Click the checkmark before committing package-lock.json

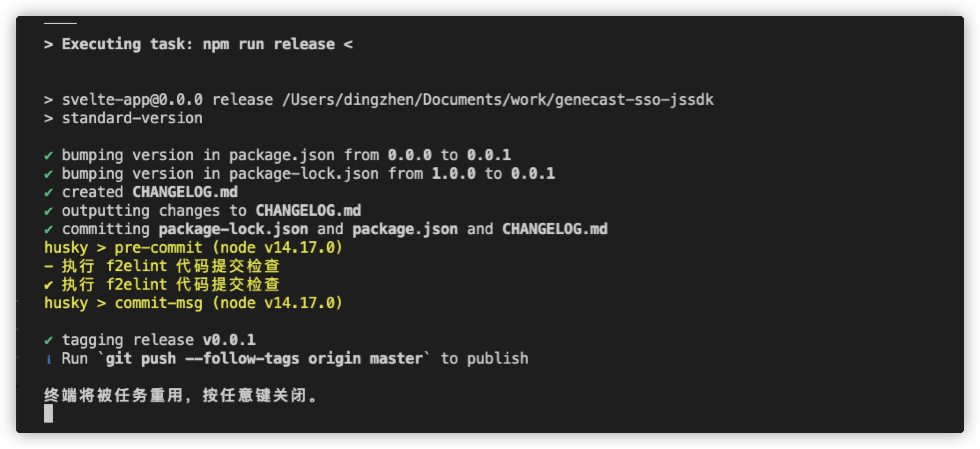click(48, 229)
